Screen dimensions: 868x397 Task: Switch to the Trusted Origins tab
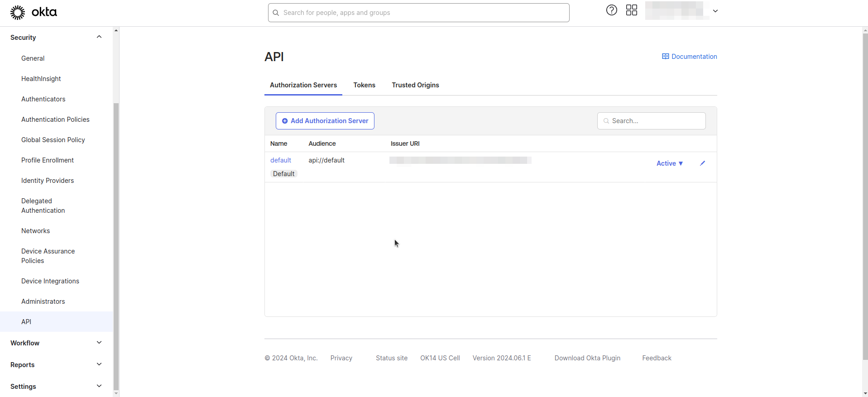point(415,85)
